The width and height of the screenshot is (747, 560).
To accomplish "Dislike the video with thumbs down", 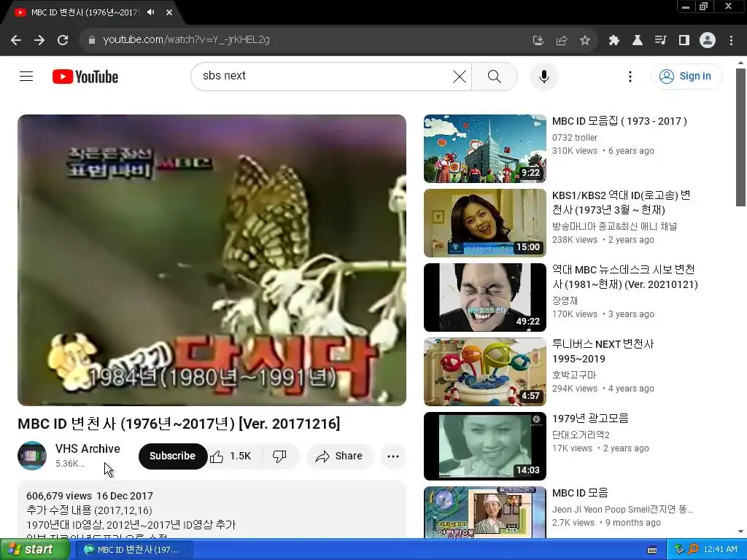I will click(x=280, y=456).
